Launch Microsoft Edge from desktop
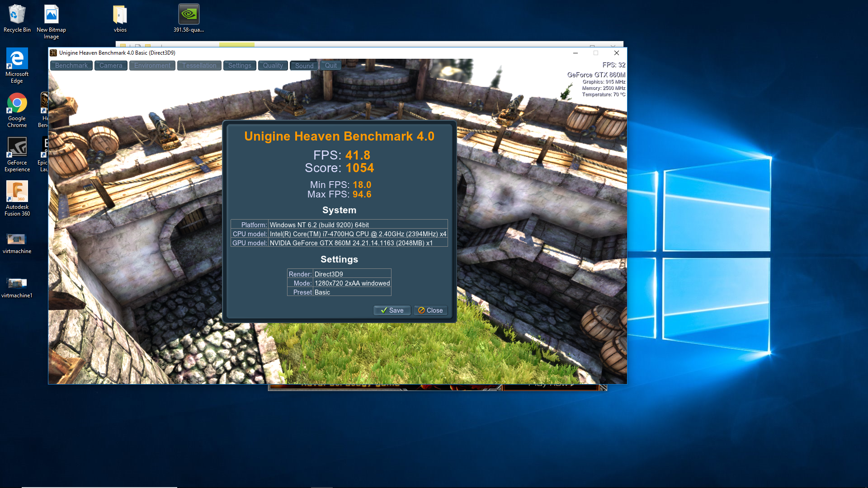The width and height of the screenshot is (868, 488). pyautogui.click(x=17, y=66)
